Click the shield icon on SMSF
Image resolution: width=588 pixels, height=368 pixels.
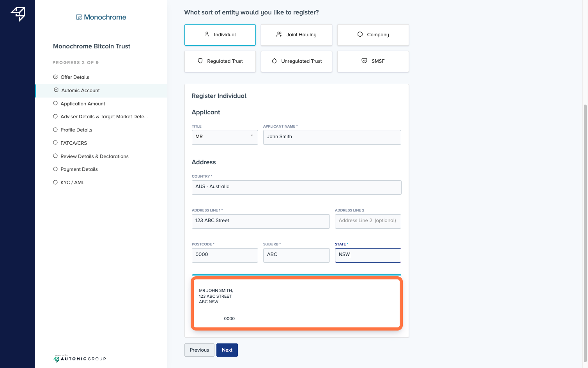click(364, 61)
